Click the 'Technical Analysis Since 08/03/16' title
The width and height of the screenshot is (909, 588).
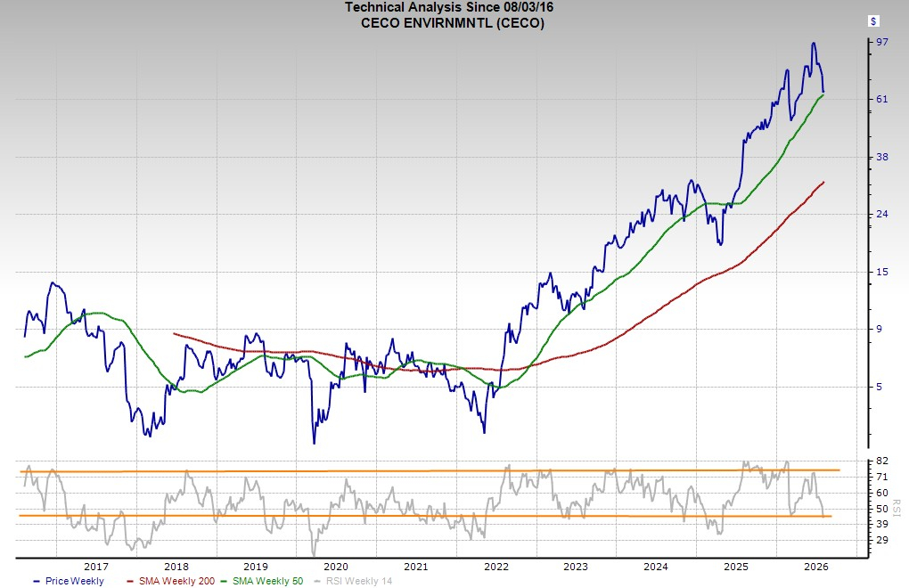(x=449, y=7)
